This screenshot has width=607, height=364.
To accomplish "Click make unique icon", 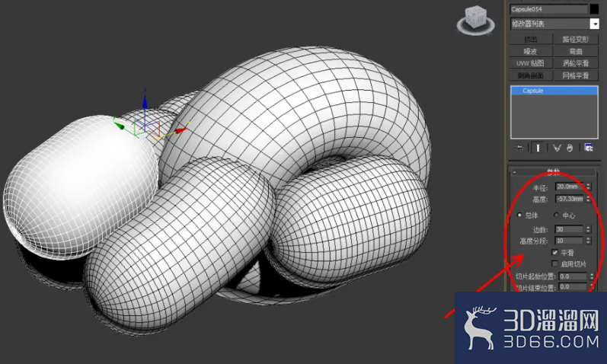I will point(557,148).
